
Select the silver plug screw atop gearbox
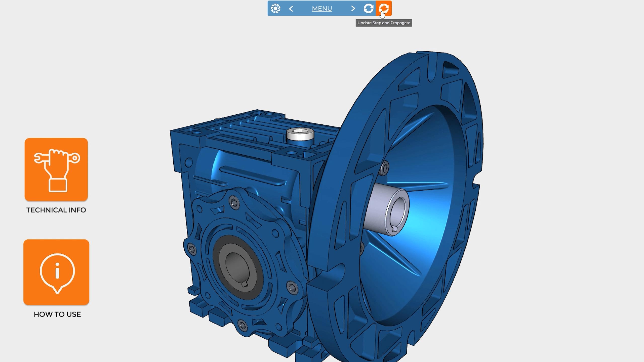300,134
